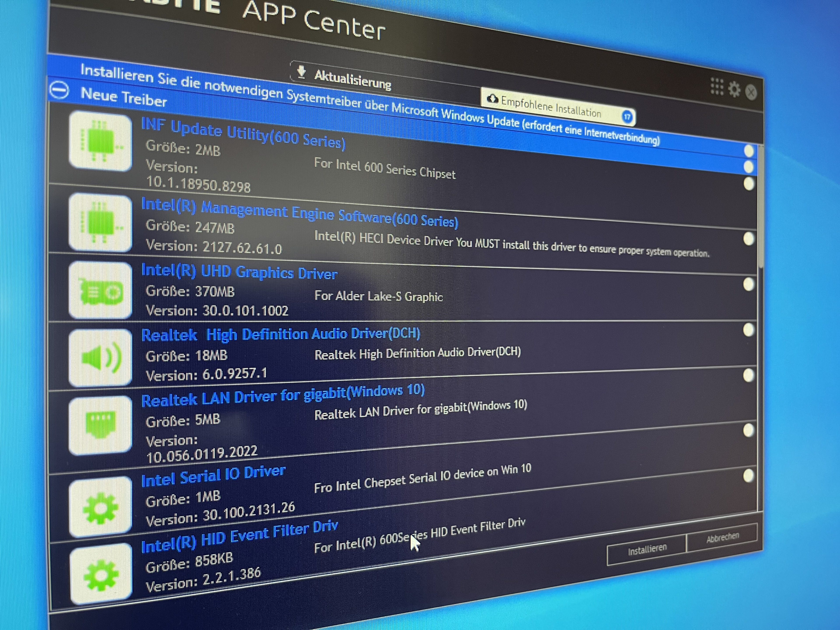
Task: Click the white Realtek LAN Driver description
Action: pos(421,410)
